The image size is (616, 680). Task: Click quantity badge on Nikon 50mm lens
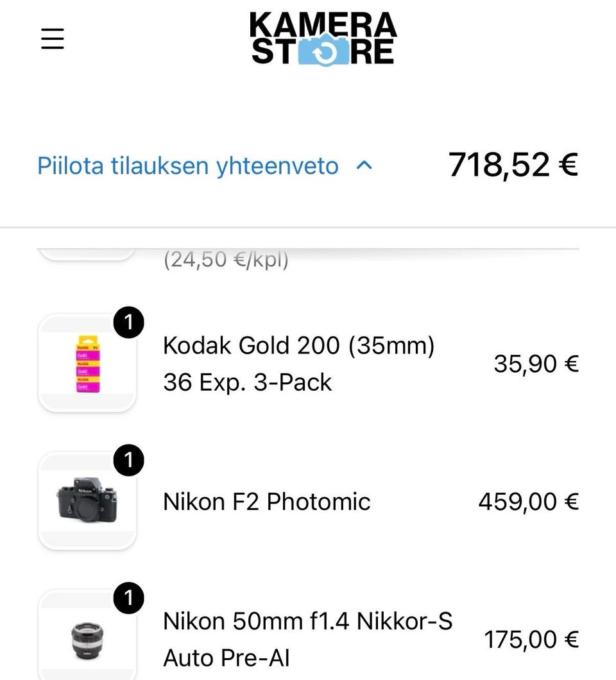[x=129, y=599]
